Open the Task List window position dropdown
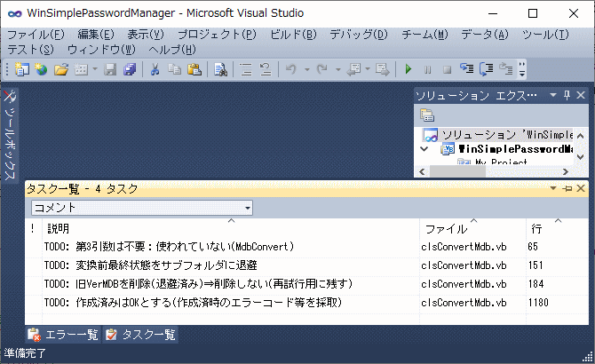The image size is (595, 364). 553,188
